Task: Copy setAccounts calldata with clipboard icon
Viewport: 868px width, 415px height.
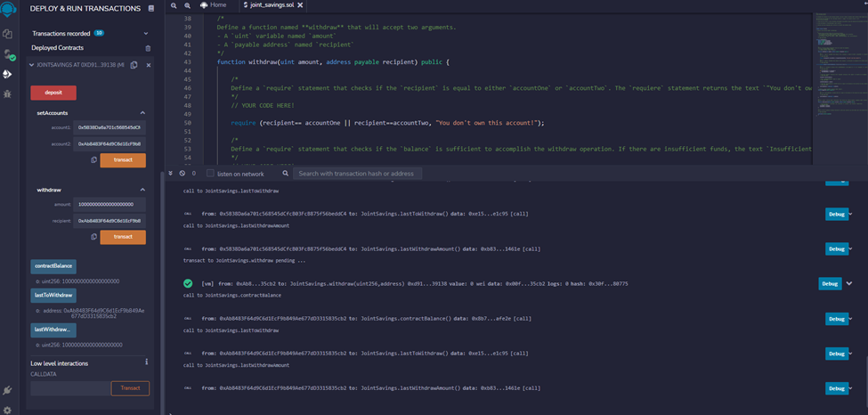Action: (93, 160)
